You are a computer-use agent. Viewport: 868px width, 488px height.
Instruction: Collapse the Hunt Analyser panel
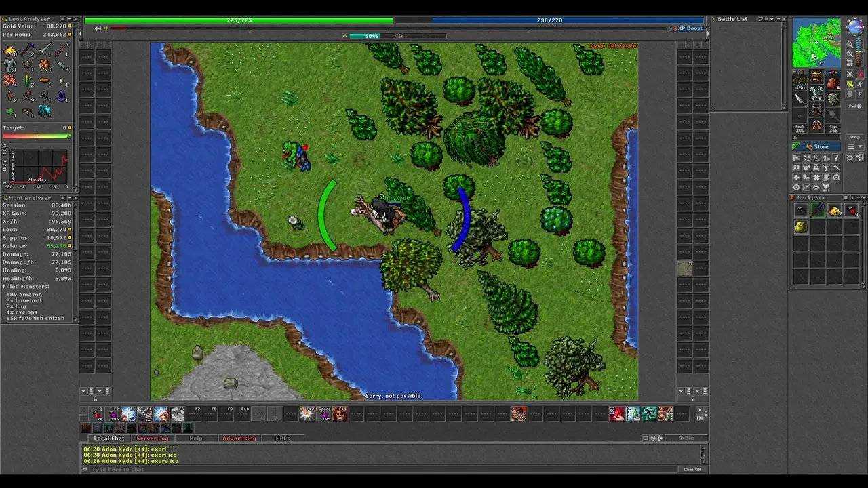coord(69,197)
